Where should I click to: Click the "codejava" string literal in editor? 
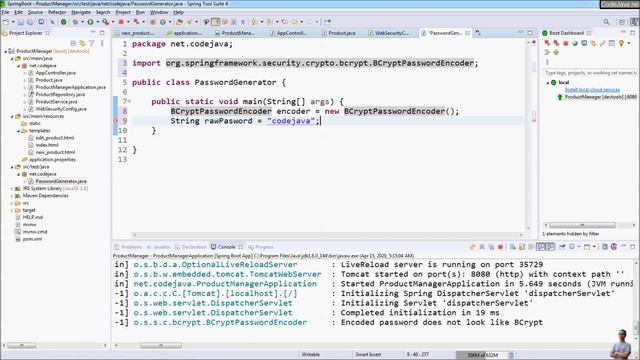[291, 121]
